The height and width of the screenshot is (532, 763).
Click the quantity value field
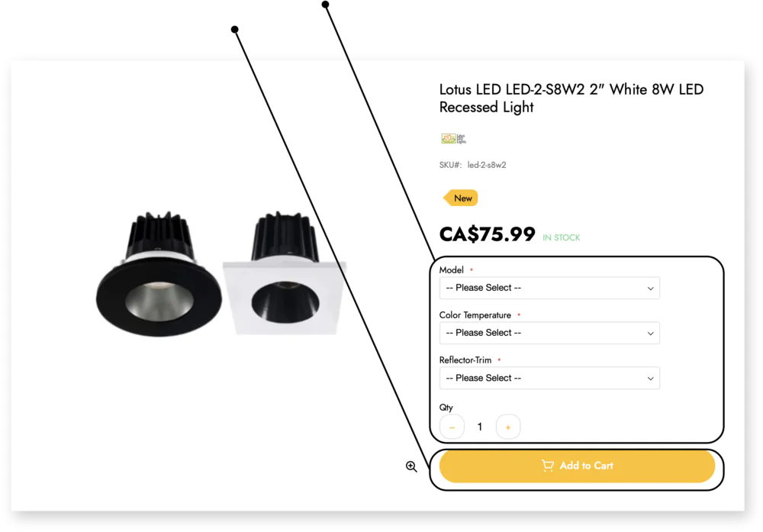480,427
